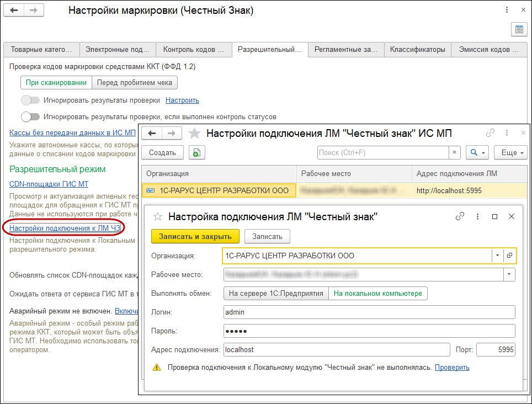Star the connection settings dialog as favorite

(158, 217)
